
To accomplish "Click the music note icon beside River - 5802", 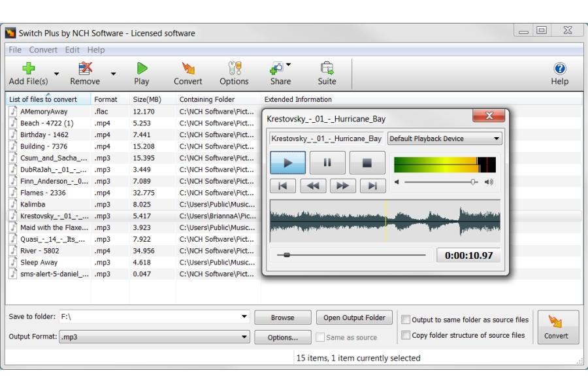I will [13, 250].
